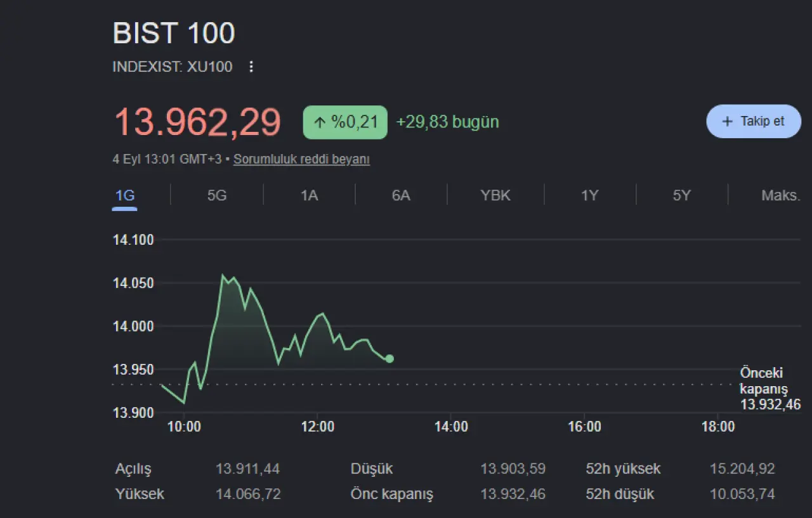Show the Maks. full history range
The height and width of the screenshot is (518, 812).
[x=781, y=195]
